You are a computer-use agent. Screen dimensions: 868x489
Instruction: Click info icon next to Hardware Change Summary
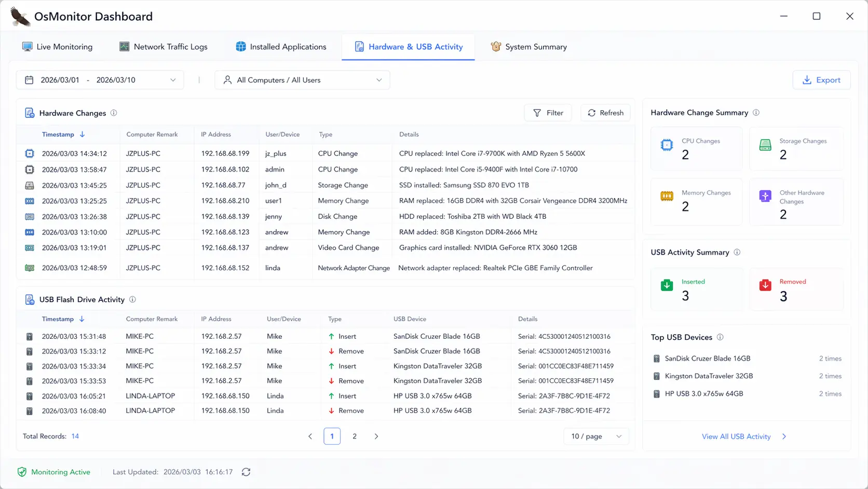coord(756,112)
